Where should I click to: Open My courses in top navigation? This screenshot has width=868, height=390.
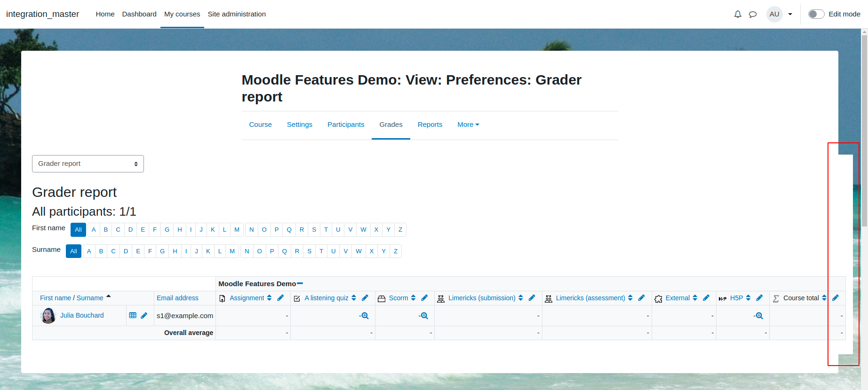tap(182, 14)
